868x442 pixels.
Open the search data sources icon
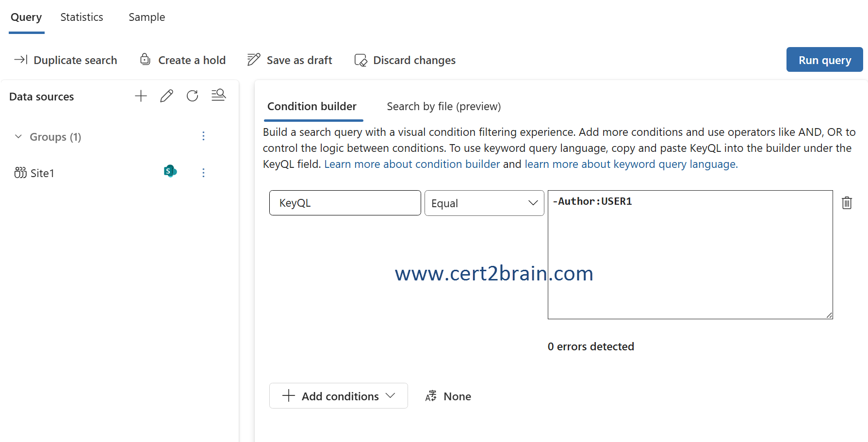[218, 95]
